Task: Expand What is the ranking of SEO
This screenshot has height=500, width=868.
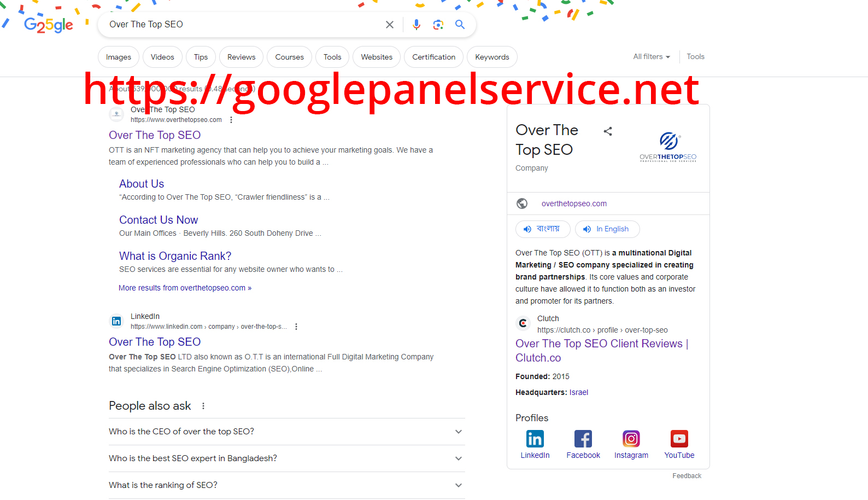Action: pyautogui.click(x=287, y=485)
